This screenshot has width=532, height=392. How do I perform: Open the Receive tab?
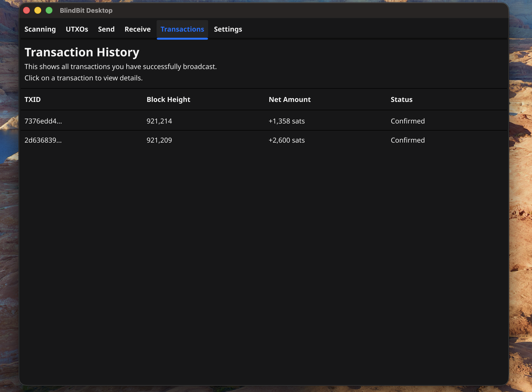(138, 29)
